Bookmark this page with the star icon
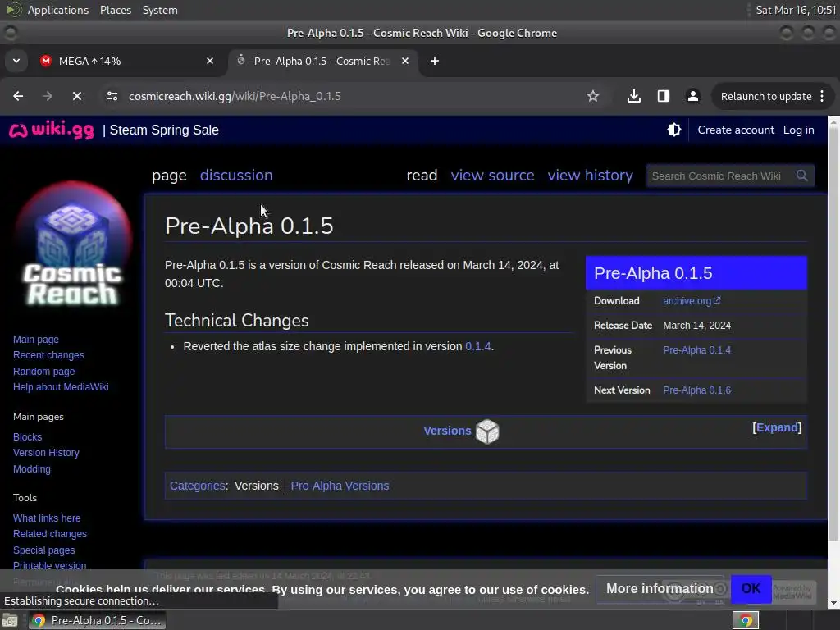 pyautogui.click(x=592, y=96)
